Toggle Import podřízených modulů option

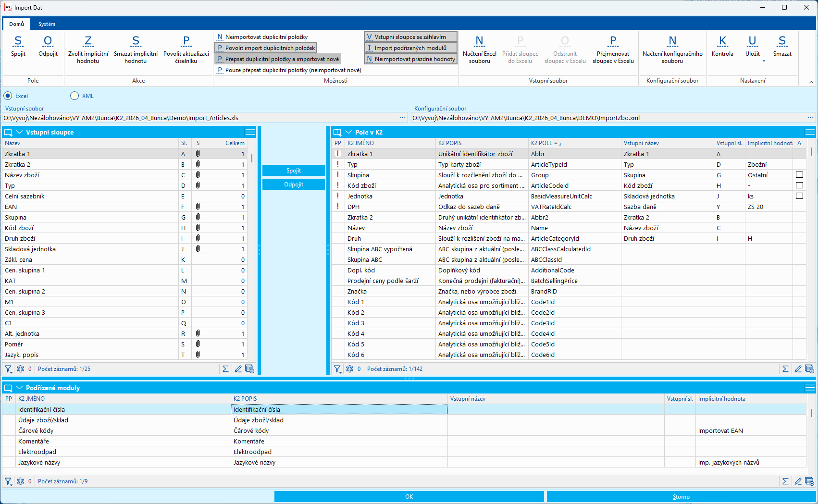[x=410, y=48]
